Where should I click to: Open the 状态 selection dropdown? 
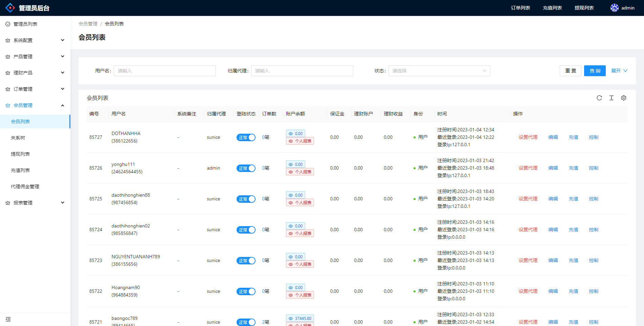coord(439,71)
